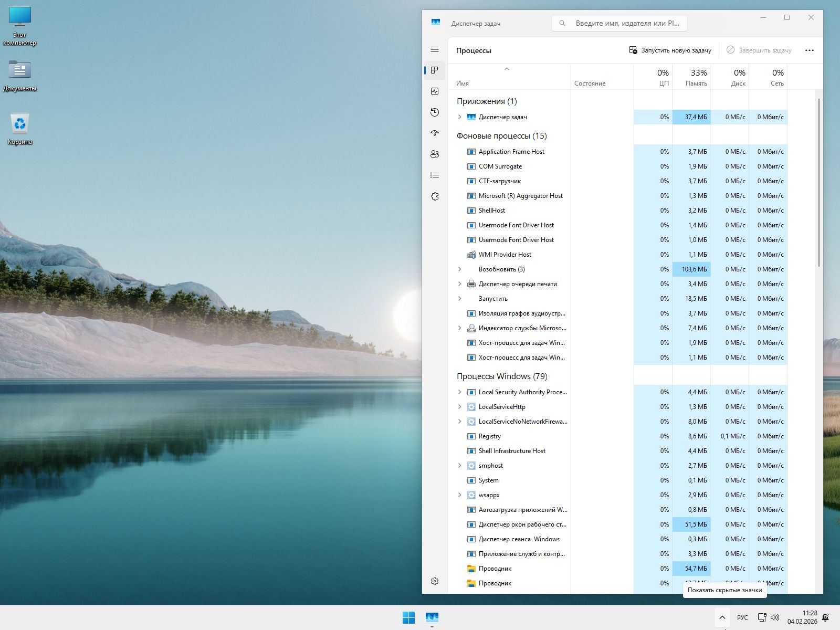Screen dimensions: 840x630
Task: Click the process list vertical scrollbar
Action: 818,182
